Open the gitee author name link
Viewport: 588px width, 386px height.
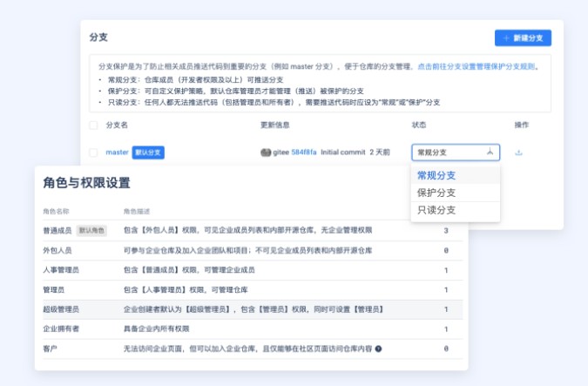[280, 152]
